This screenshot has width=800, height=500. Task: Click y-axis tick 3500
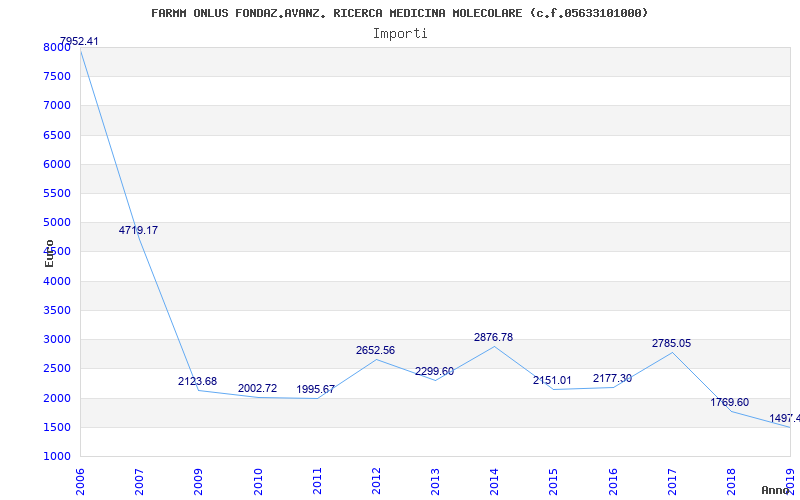pyautogui.click(x=57, y=310)
